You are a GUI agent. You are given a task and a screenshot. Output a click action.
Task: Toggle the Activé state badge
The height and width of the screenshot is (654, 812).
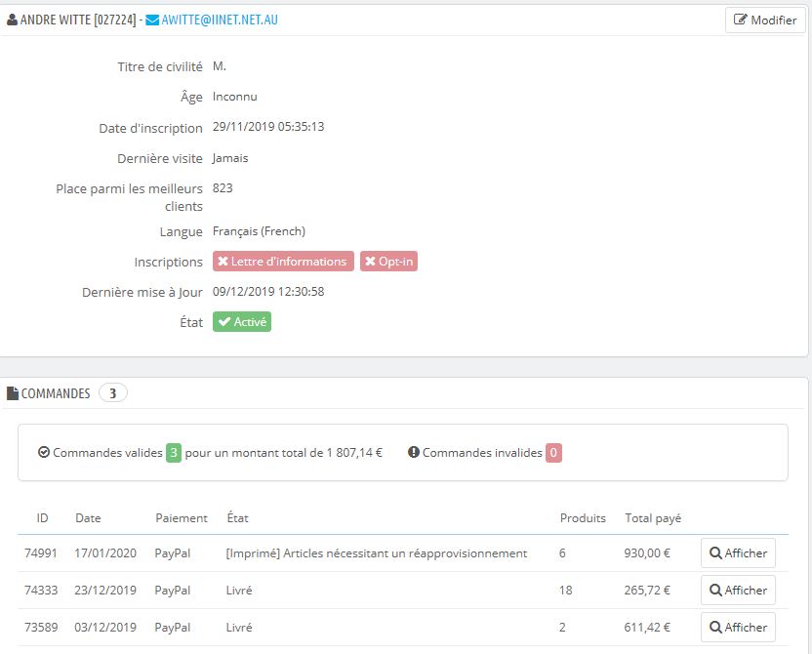(x=242, y=322)
